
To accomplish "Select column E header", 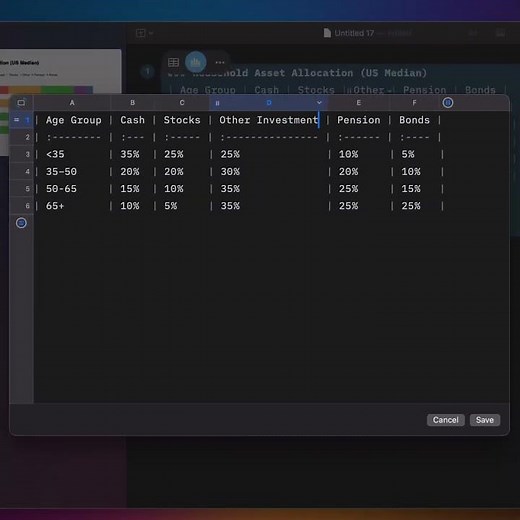I will (x=359, y=103).
